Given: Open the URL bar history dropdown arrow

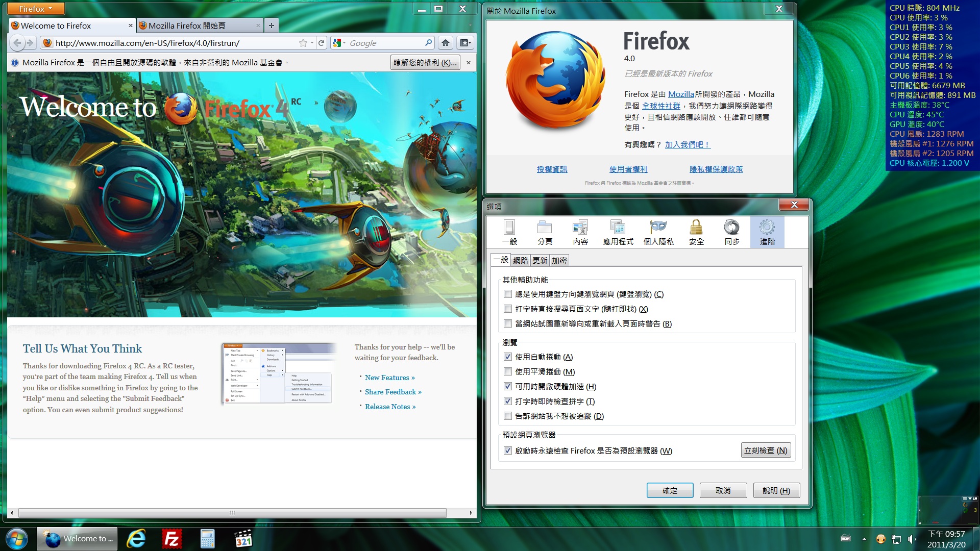Looking at the screenshot, I should (x=312, y=43).
